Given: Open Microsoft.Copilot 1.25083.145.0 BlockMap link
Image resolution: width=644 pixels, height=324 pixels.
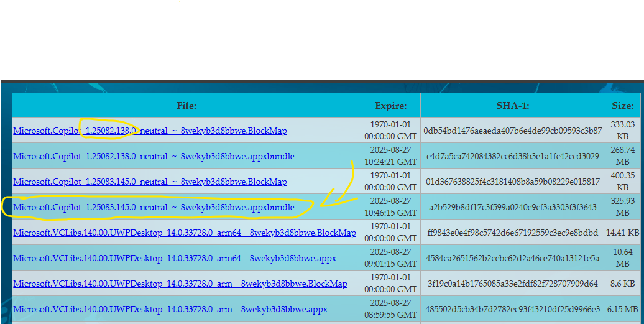Looking at the screenshot, I should [x=150, y=182].
